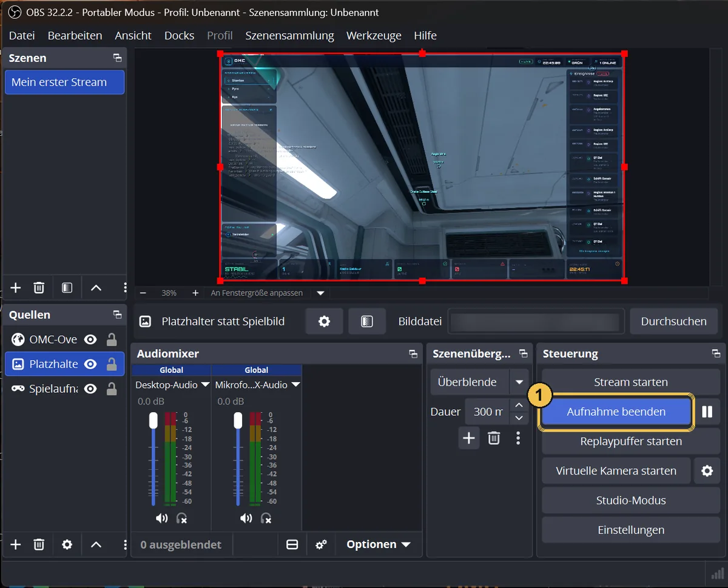Open Einstellungen in the Steuerung panel

631,530
